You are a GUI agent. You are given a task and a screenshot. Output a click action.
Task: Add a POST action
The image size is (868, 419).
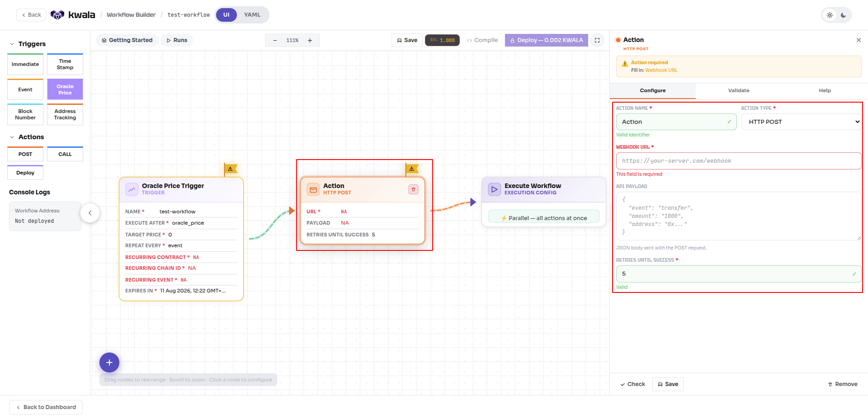(x=25, y=154)
